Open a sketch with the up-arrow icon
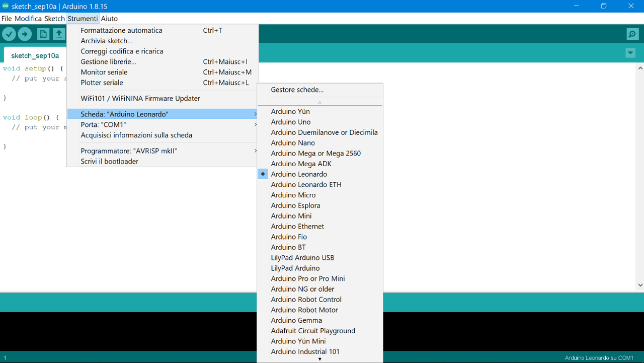Viewport: 644px width, 363px height. (59, 34)
